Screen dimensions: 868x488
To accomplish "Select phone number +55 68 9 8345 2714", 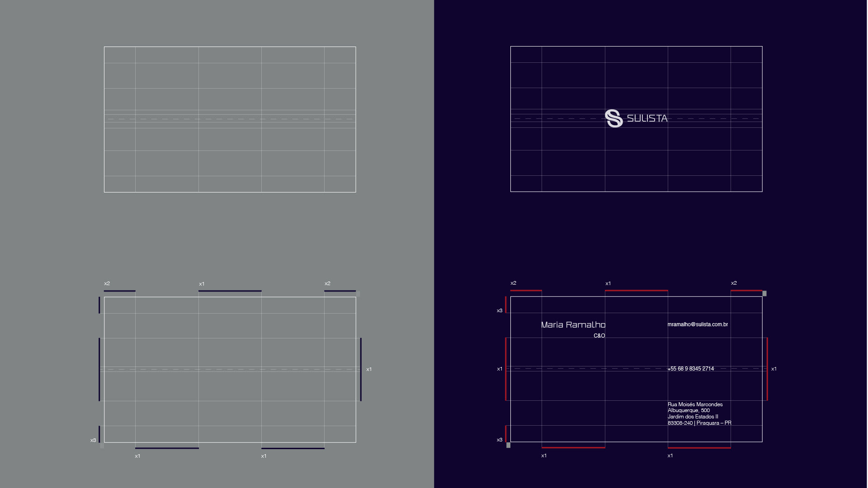I will [x=691, y=369].
